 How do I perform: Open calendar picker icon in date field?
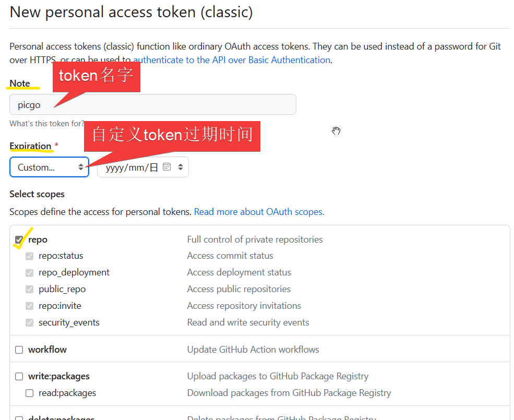(166, 167)
